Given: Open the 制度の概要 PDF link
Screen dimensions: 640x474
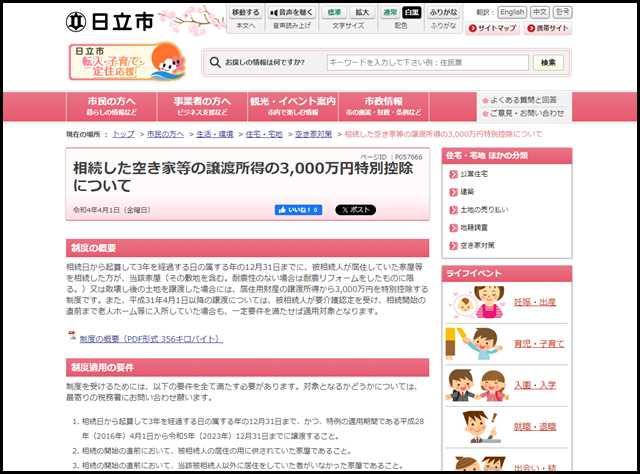Looking at the screenshot, I should [x=151, y=339].
